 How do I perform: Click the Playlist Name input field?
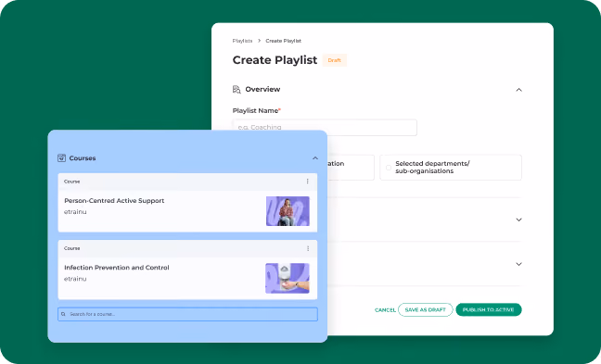pos(325,128)
